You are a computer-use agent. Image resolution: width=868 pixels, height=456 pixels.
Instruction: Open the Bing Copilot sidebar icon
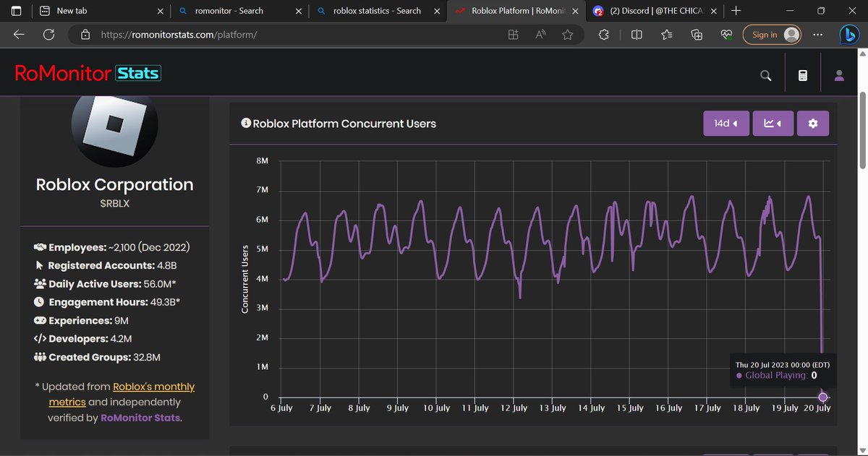tap(851, 35)
